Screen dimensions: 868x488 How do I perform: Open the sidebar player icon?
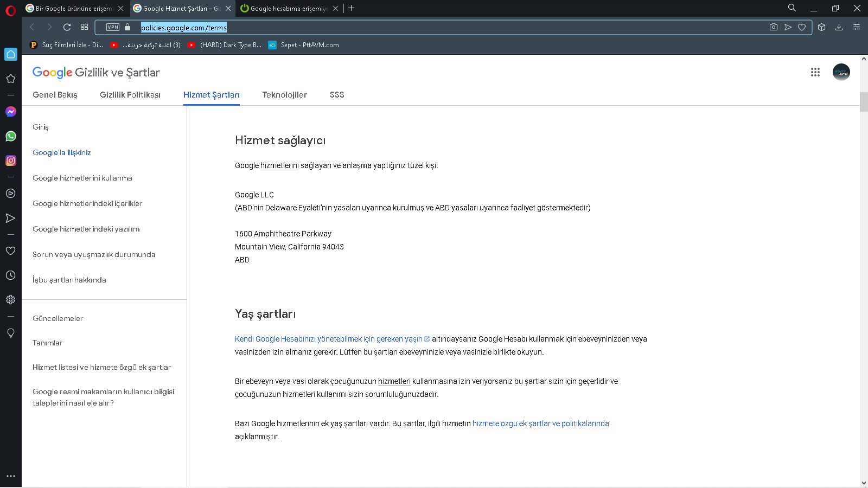point(10,194)
